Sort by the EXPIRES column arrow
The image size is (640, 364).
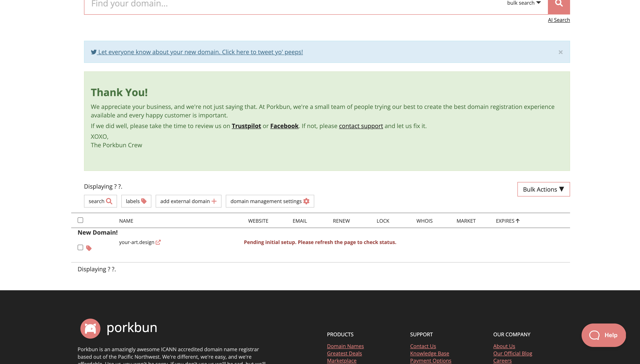517,221
